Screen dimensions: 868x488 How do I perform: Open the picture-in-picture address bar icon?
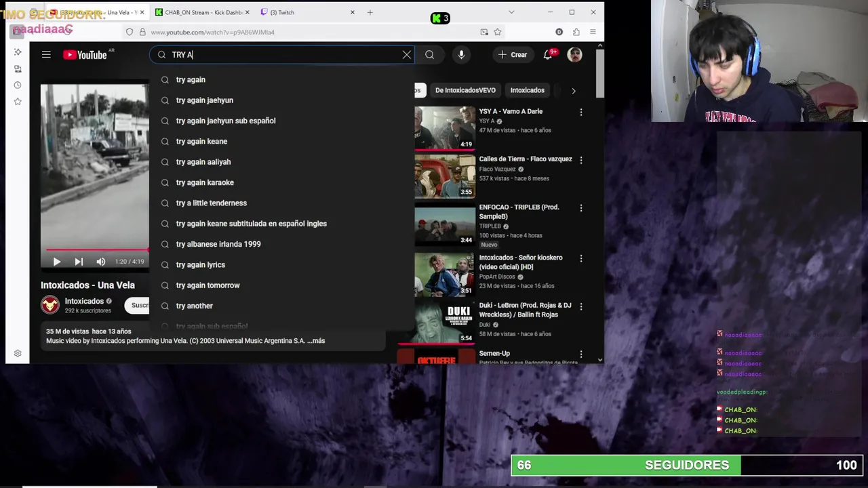click(x=484, y=32)
